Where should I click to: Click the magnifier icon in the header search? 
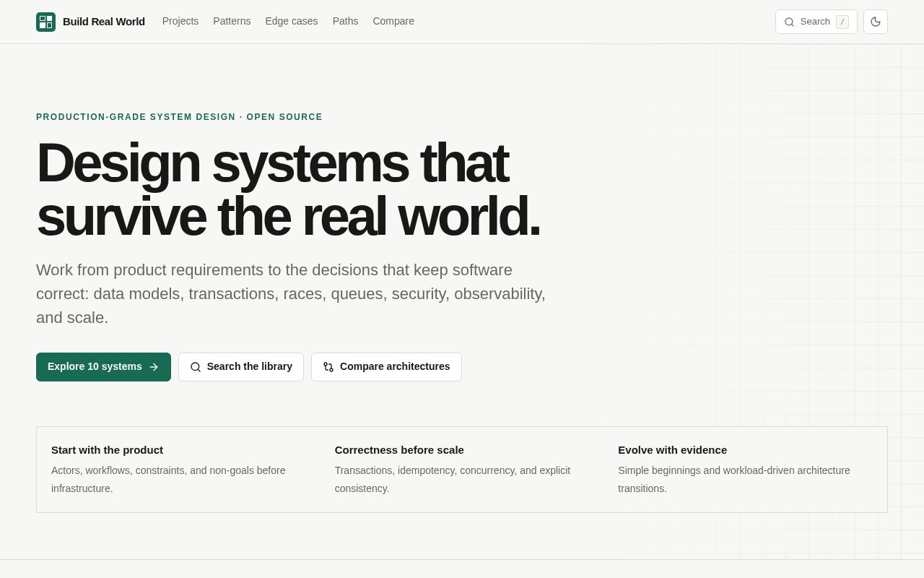tap(789, 22)
